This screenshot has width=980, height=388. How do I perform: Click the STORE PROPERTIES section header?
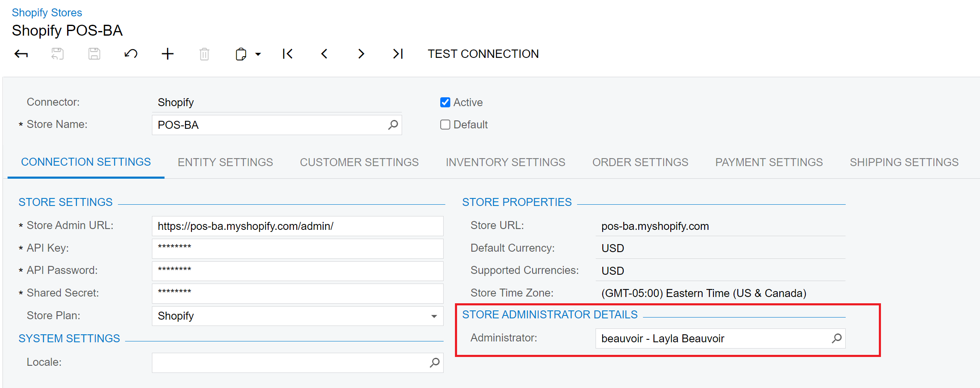click(x=517, y=202)
